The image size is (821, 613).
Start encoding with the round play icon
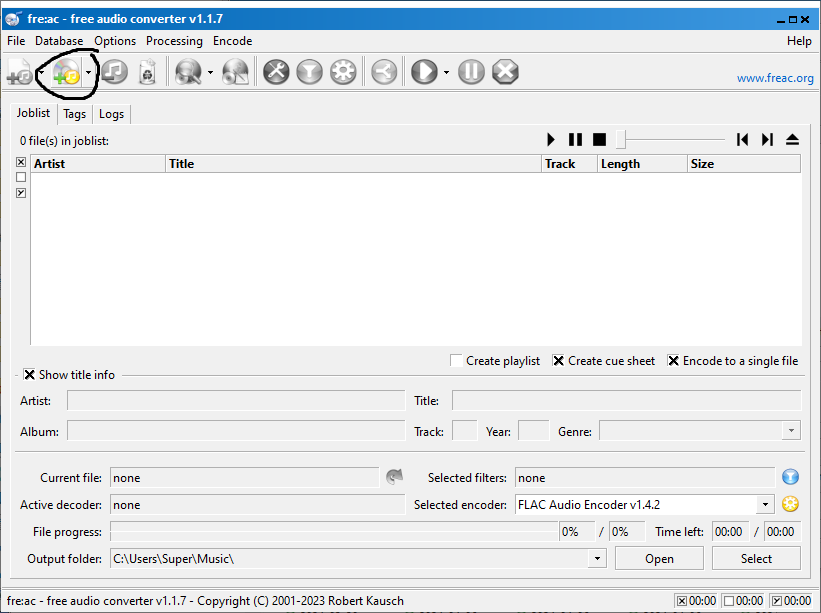tap(424, 72)
